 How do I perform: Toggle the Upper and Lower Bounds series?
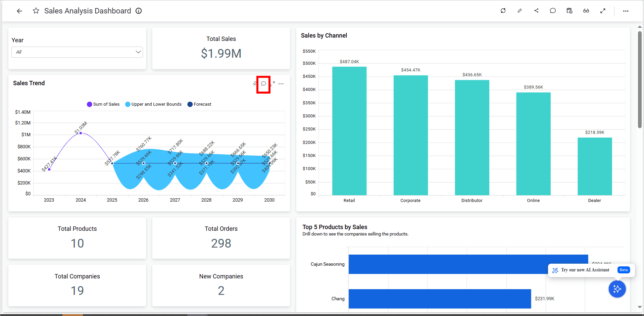click(x=153, y=104)
